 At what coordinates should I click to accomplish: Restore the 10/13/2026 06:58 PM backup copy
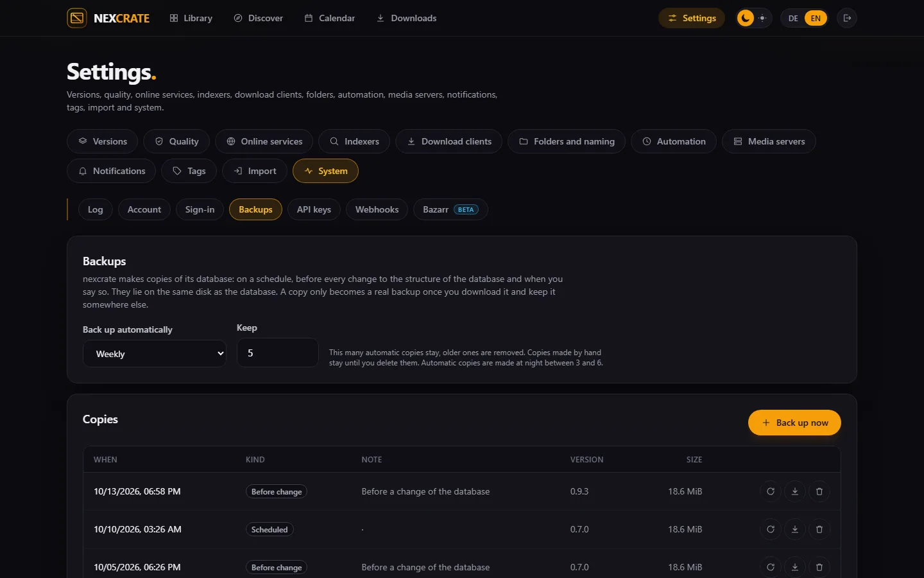pyautogui.click(x=771, y=491)
